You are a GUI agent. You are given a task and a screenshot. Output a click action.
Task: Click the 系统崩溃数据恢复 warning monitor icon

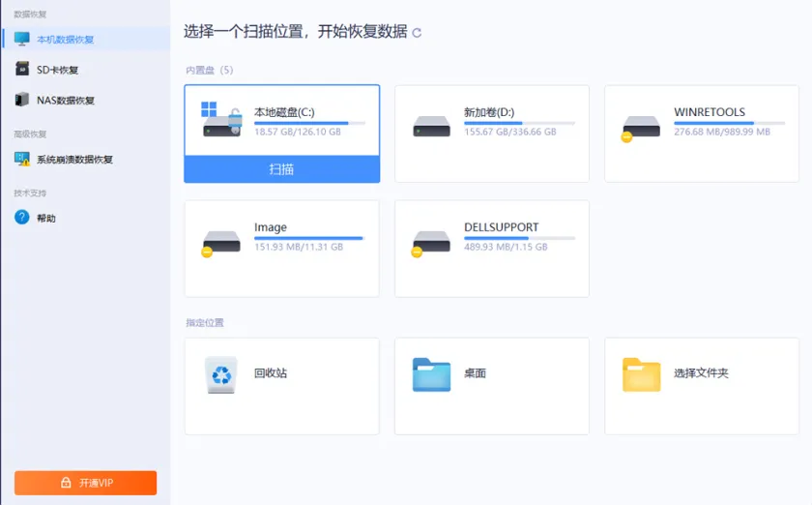point(21,159)
